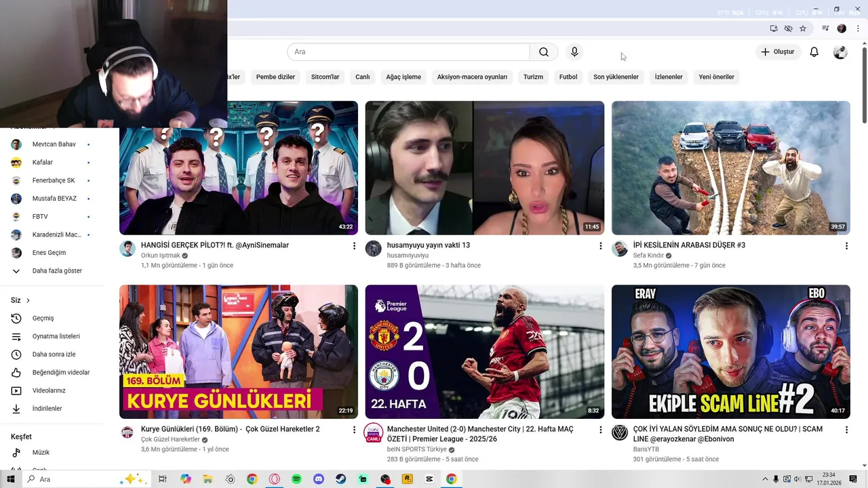Viewport: 868px width, 488px height.
Task: Open options menu for Manchester United match video
Action: tap(600, 430)
